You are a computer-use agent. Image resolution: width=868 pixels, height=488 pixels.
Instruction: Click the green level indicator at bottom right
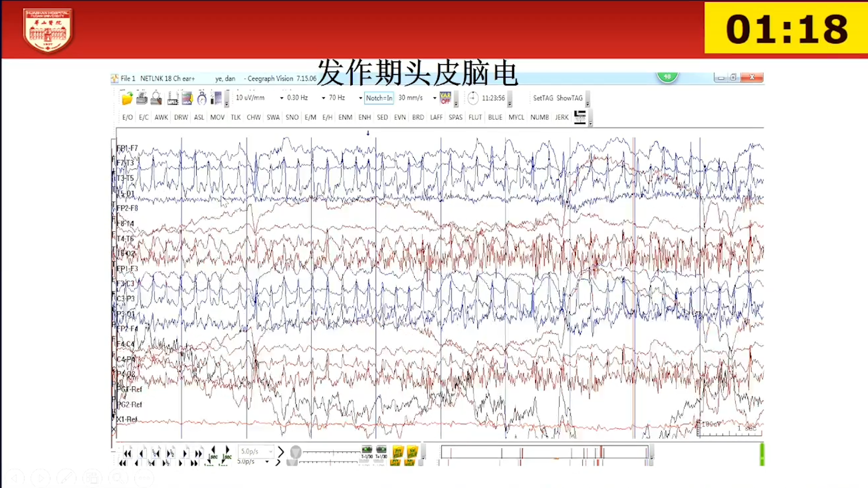(762, 454)
